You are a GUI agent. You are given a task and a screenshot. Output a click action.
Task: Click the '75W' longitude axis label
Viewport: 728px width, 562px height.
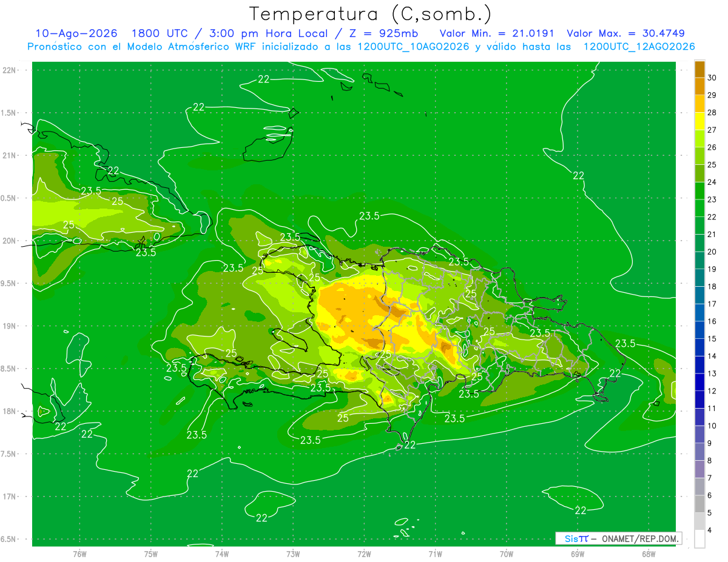tap(150, 554)
